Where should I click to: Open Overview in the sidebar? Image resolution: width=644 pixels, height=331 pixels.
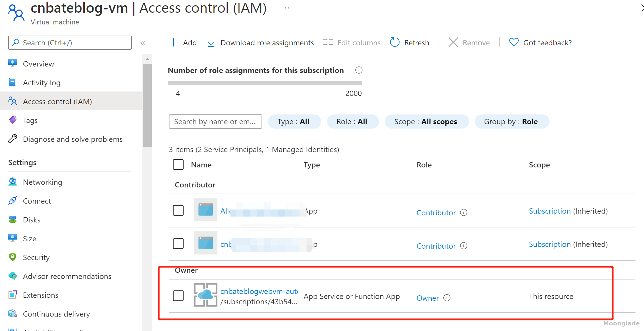(x=38, y=64)
